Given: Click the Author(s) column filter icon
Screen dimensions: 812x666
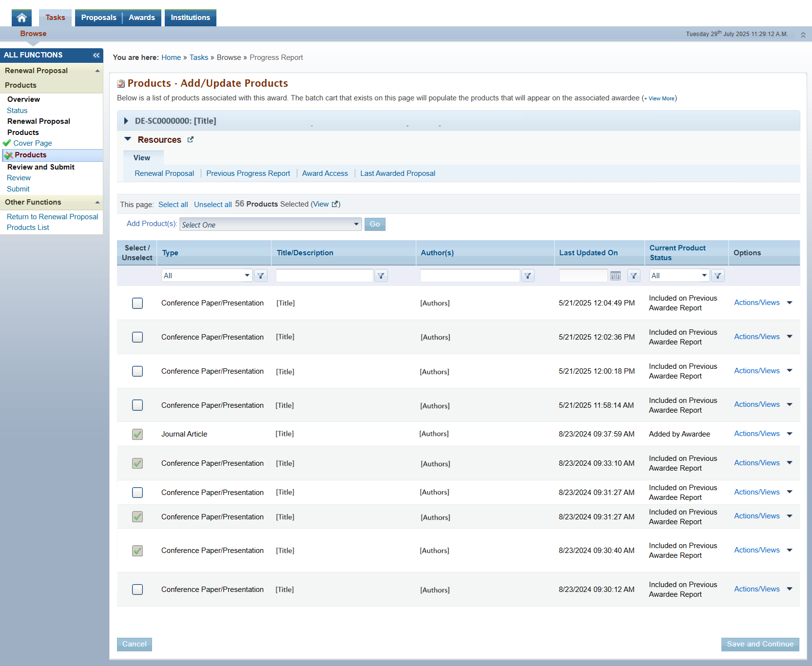Looking at the screenshot, I should coord(527,276).
